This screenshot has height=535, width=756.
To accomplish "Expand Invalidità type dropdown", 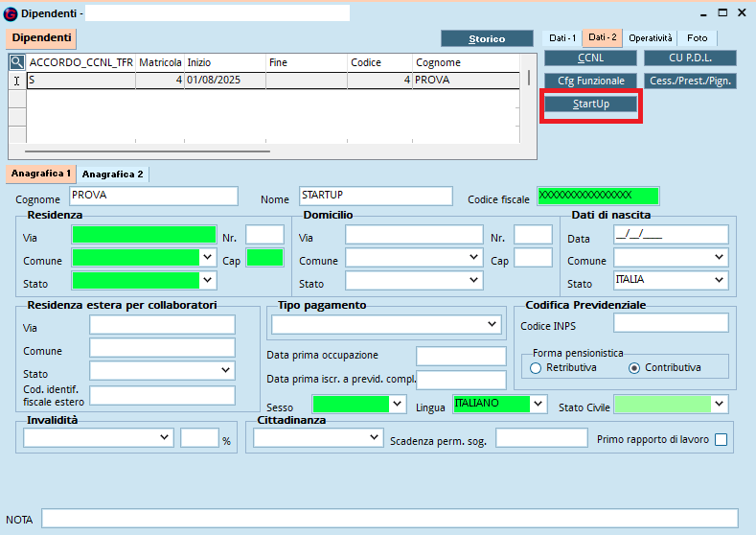I will point(164,437).
